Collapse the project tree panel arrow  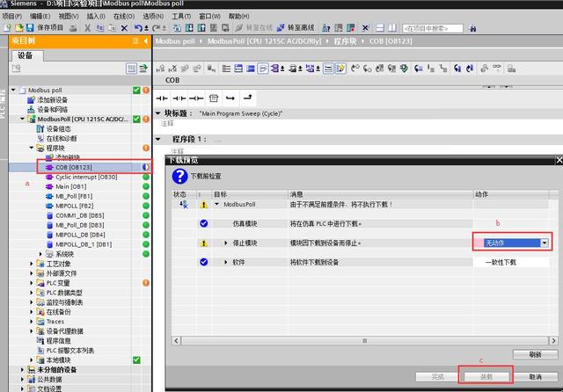click(146, 41)
